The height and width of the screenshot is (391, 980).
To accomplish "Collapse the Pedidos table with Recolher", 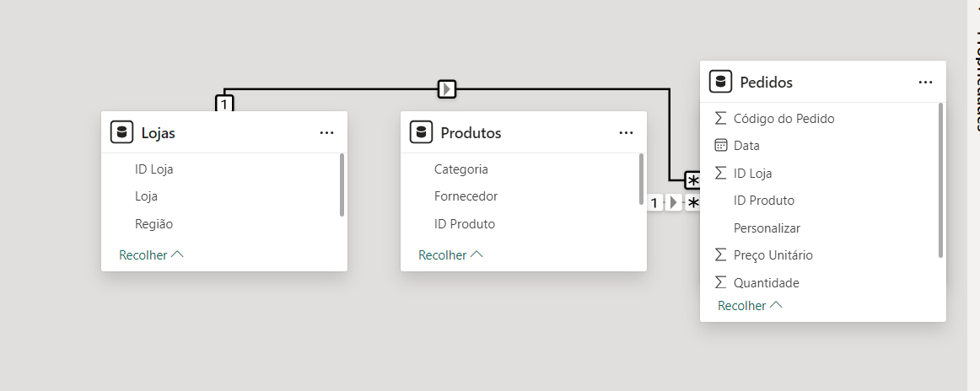I will [750, 306].
